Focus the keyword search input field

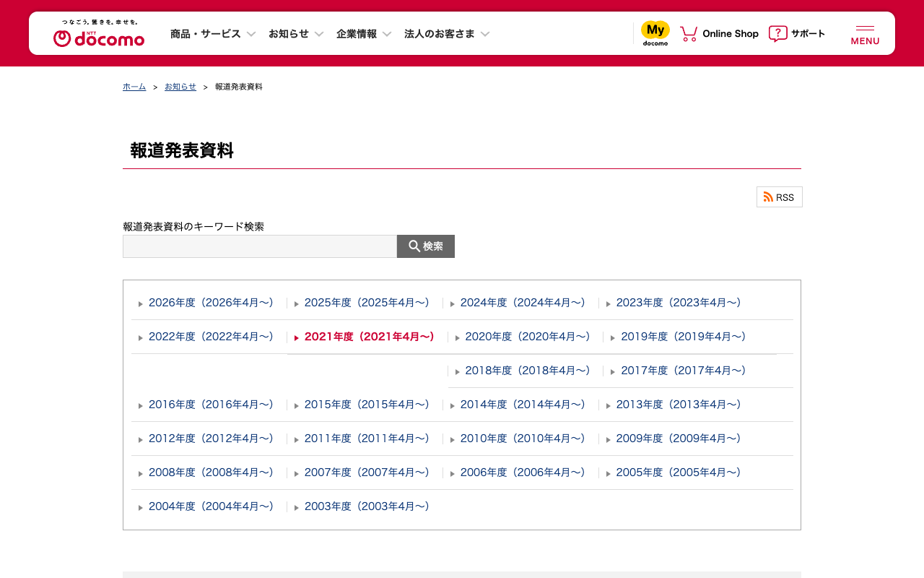260,246
